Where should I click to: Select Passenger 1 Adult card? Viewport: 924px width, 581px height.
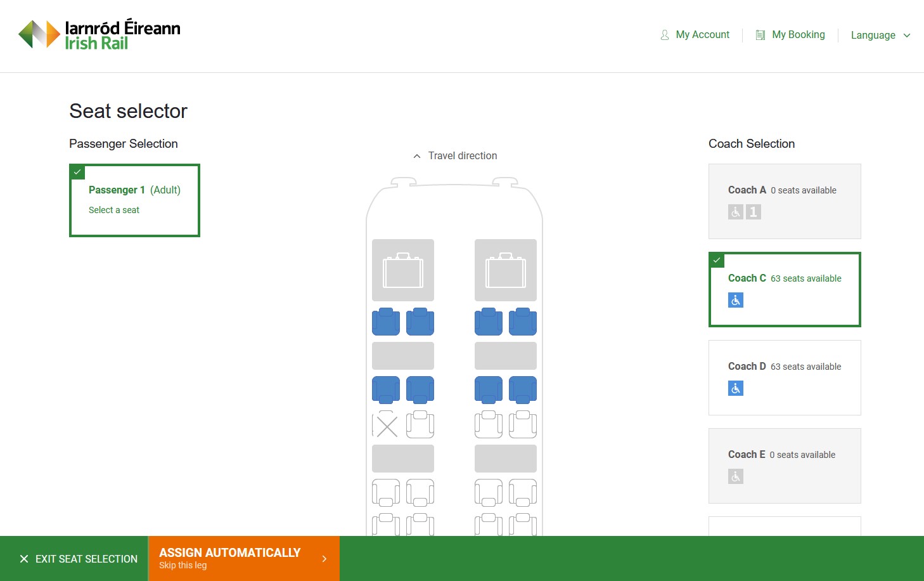[x=134, y=200]
